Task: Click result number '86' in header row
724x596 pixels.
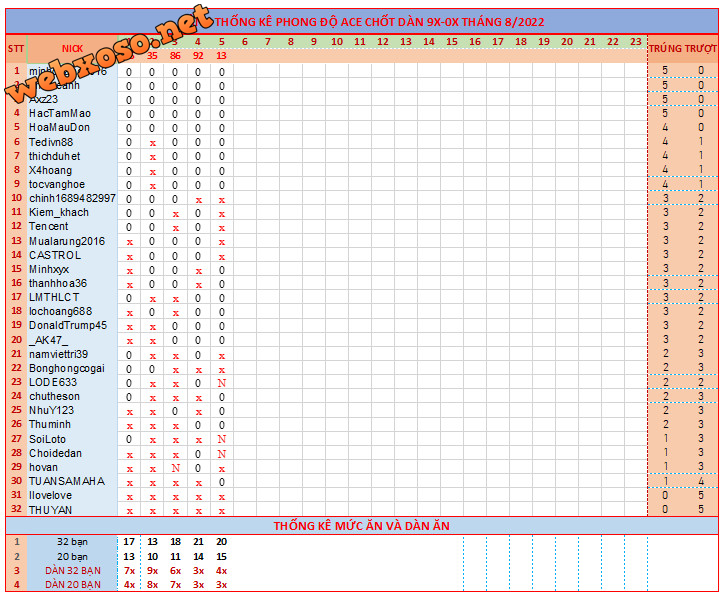Action: [175, 56]
